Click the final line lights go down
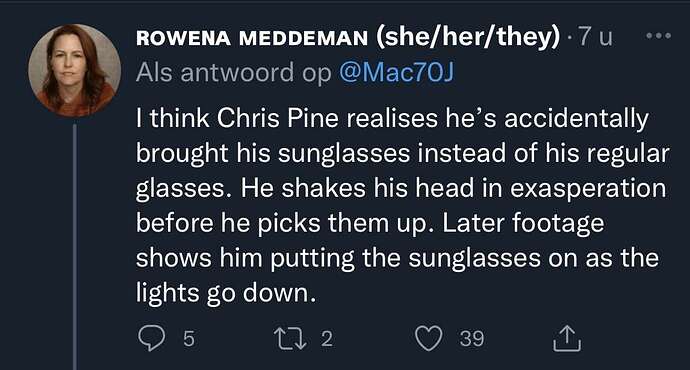The width and height of the screenshot is (690, 370). pos(226,293)
